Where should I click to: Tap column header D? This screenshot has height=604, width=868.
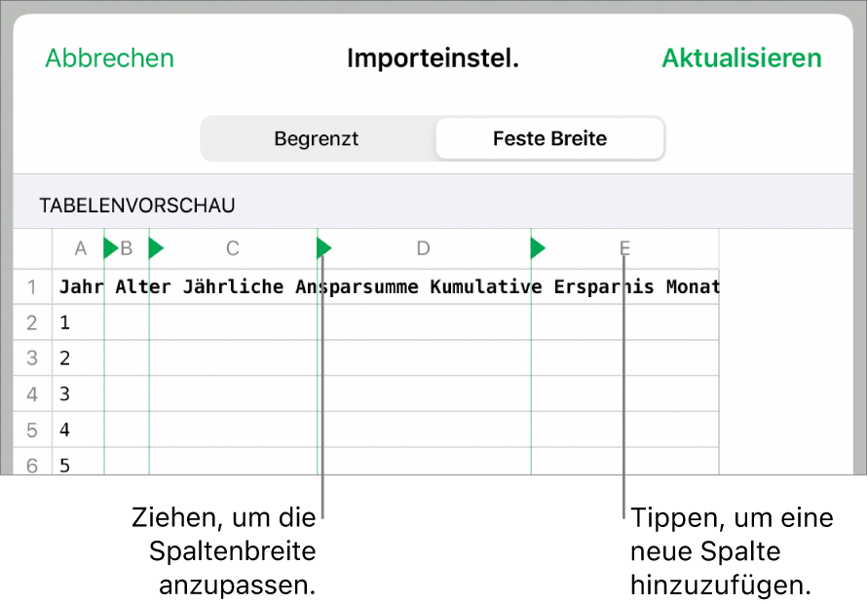click(x=423, y=248)
